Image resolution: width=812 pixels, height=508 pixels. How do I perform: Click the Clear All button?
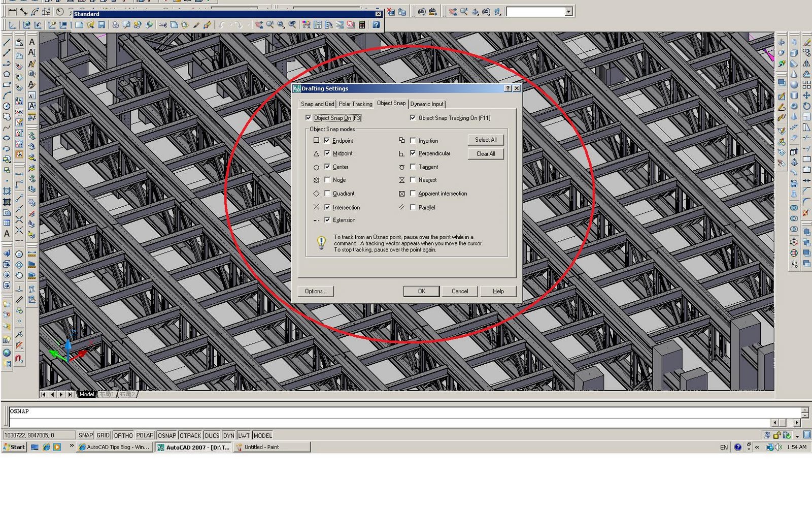click(486, 153)
